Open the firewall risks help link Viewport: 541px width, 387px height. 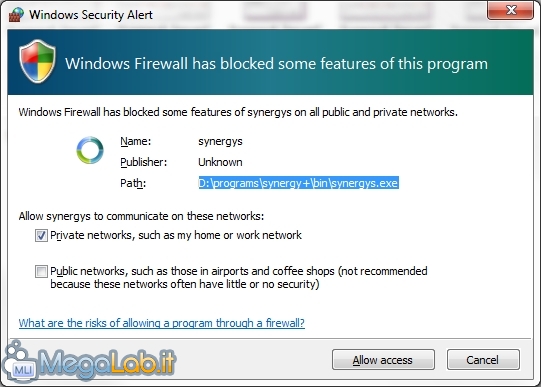162,323
